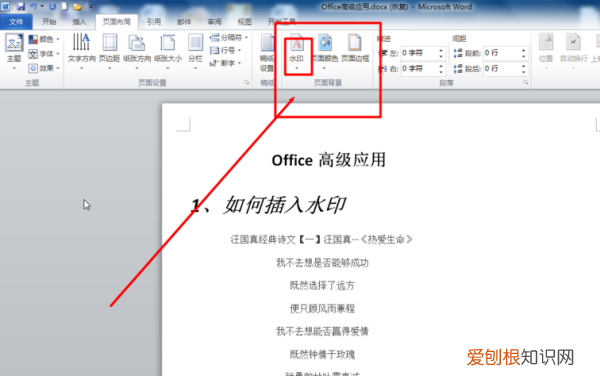The image size is (600, 376).
Task: Open theme Colors (颜色) dropdown
Action: [x=44, y=39]
